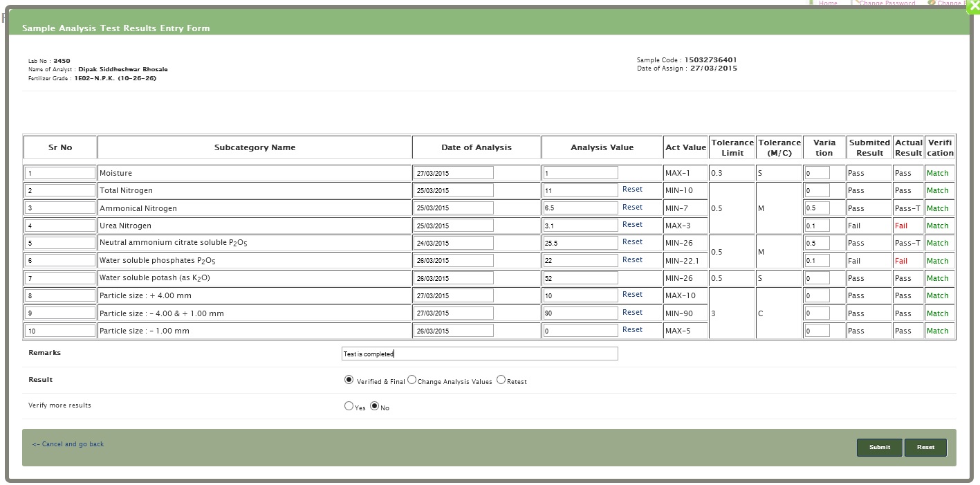Reset the Water soluble phosphates analysis value
980x485 pixels.
tap(632, 260)
